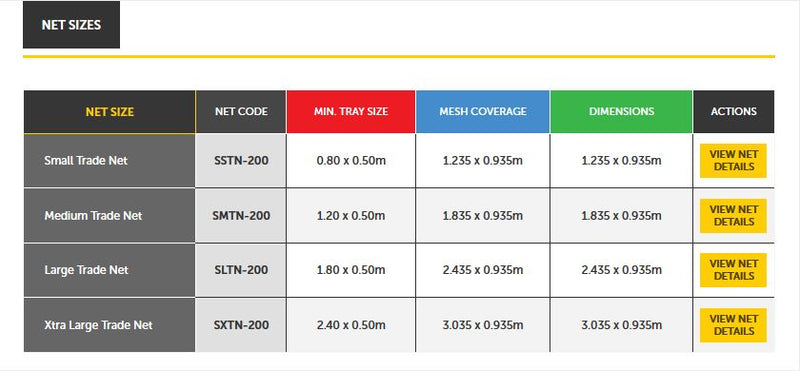Click Xtra Large Trade Net dimensions value
The width and height of the screenshot is (800, 371).
[621, 325]
